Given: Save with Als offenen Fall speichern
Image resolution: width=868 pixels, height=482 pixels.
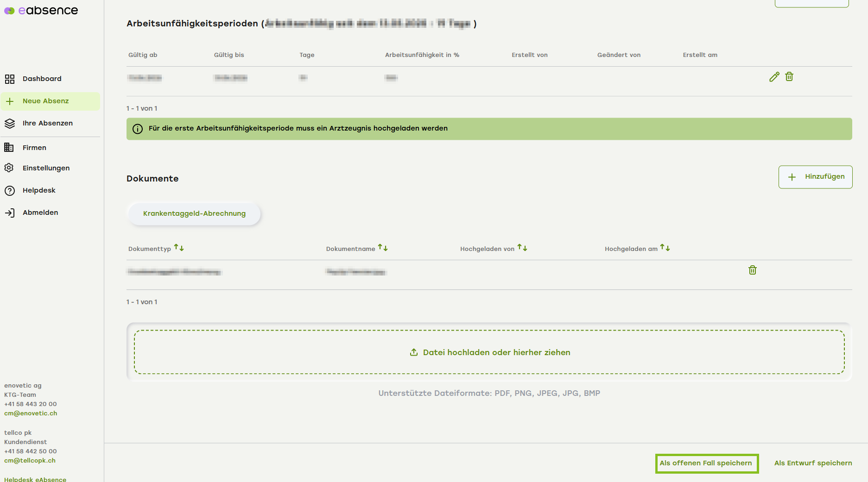Looking at the screenshot, I should 706,463.
